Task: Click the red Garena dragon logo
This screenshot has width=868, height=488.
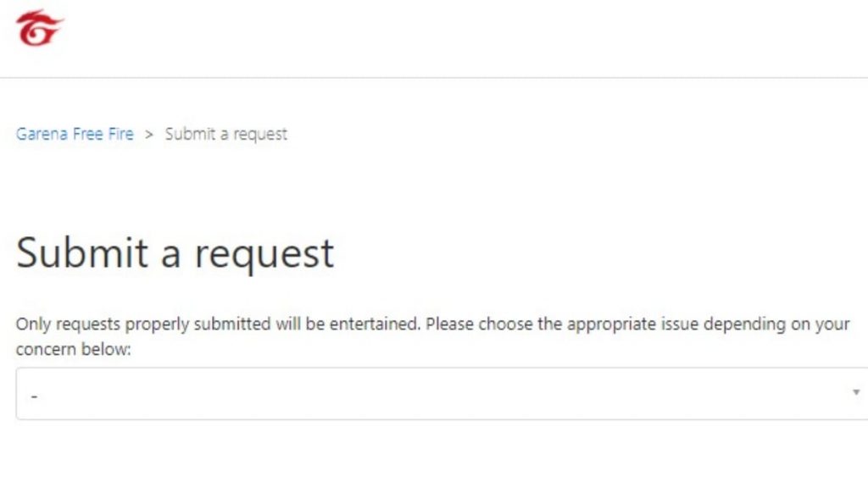Action: point(39,28)
